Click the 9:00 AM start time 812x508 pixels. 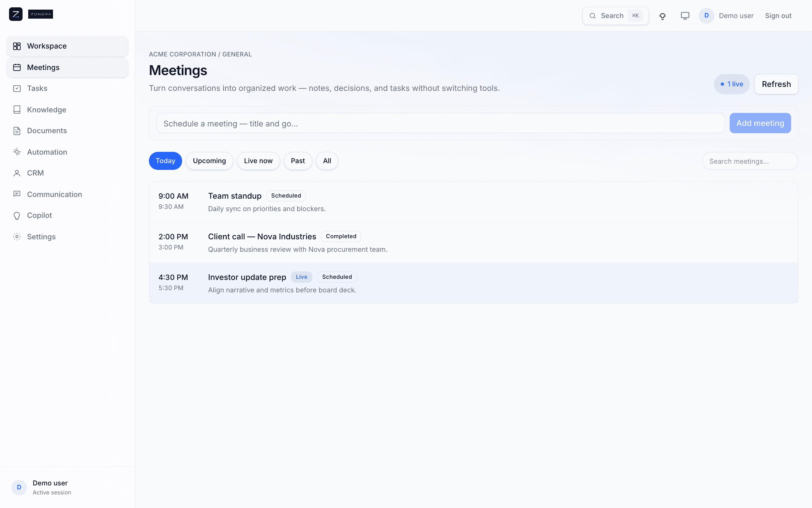[x=173, y=196]
